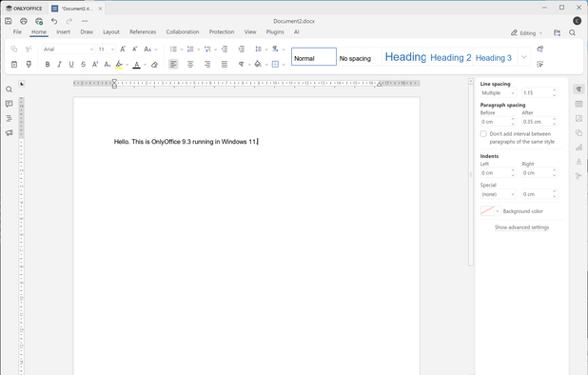Toggle underline formatting
This screenshot has height=375, width=588.
[x=71, y=65]
